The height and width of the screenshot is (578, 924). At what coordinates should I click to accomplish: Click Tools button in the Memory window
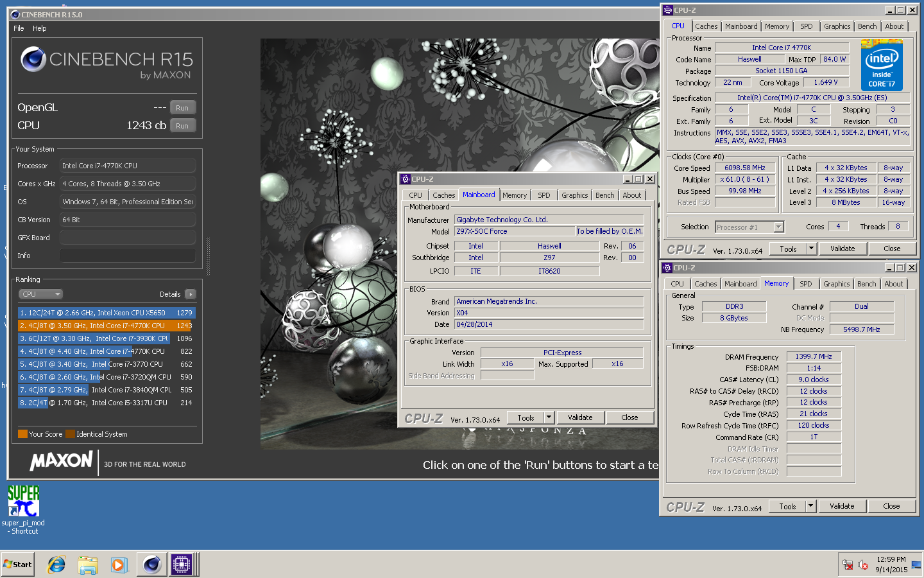click(788, 506)
